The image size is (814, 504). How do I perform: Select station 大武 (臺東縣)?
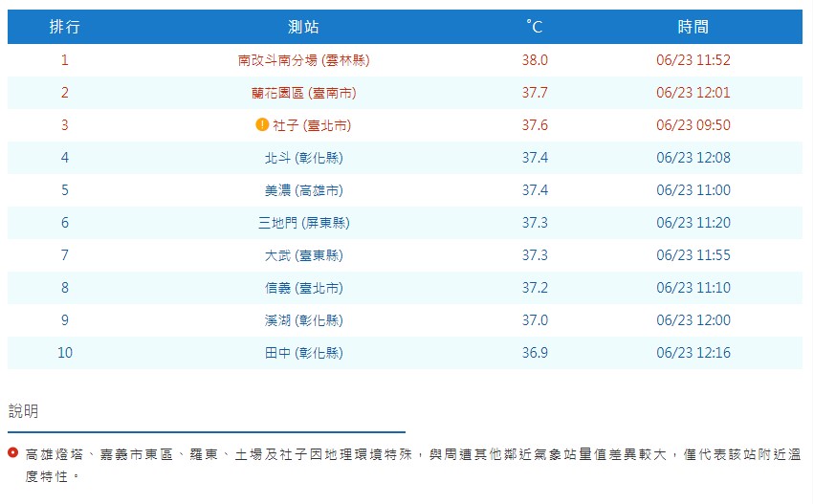tap(303, 255)
